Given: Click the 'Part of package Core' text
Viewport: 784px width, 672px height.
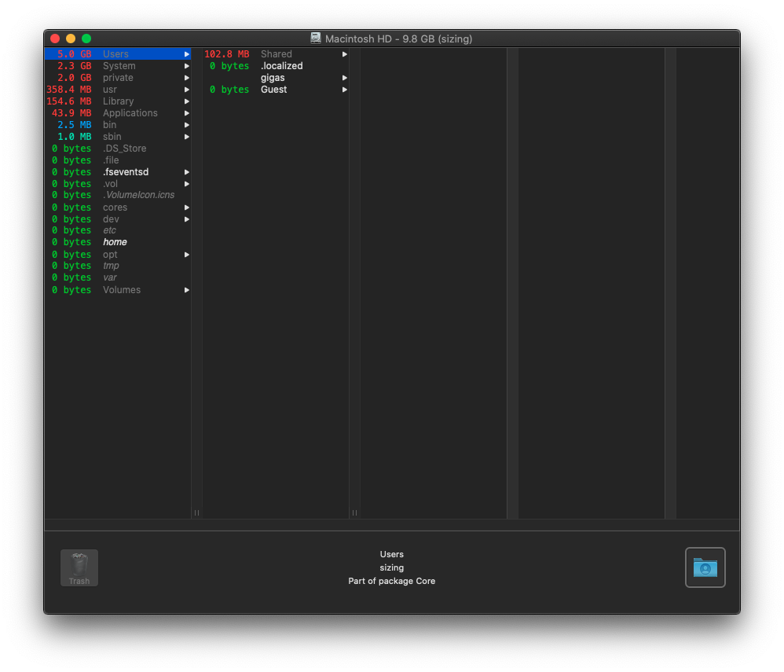Looking at the screenshot, I should click(391, 581).
